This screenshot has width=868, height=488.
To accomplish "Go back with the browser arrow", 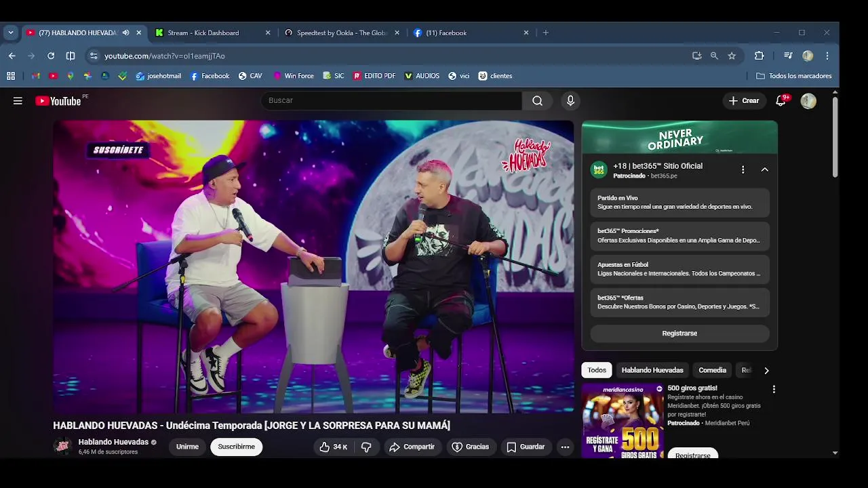I will pos(12,56).
